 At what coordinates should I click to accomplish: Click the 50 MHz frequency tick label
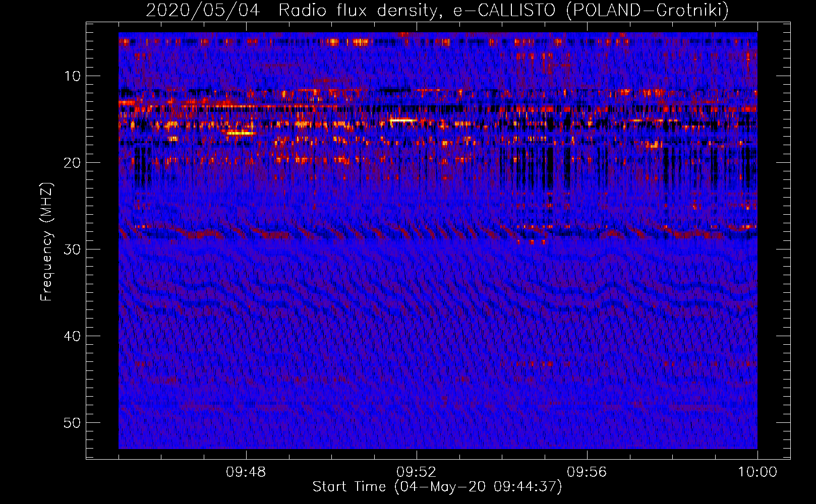pyautogui.click(x=73, y=423)
